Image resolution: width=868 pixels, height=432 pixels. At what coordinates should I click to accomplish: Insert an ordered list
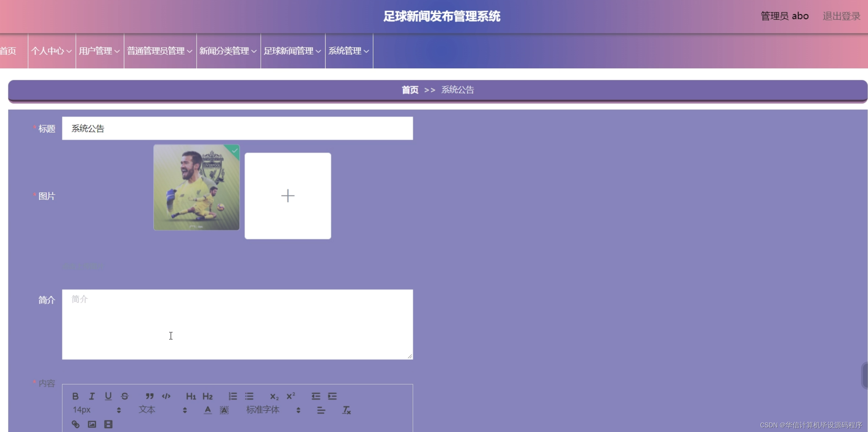[x=232, y=396]
